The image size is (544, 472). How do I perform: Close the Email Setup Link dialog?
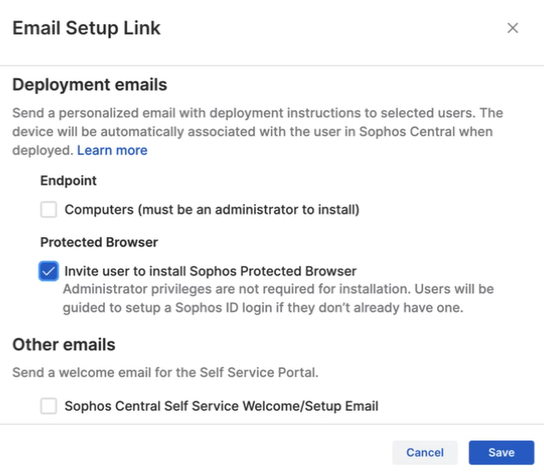click(512, 28)
